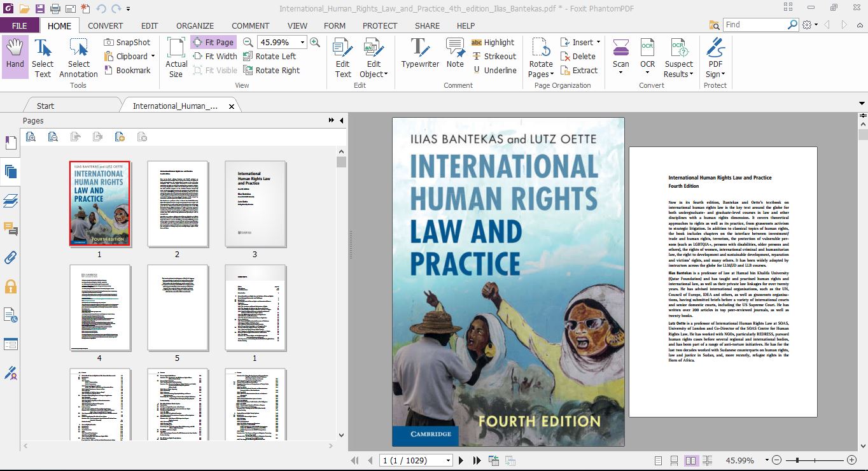Print the document via toolbar icon
This screenshot has height=471, width=868.
tap(55, 8)
